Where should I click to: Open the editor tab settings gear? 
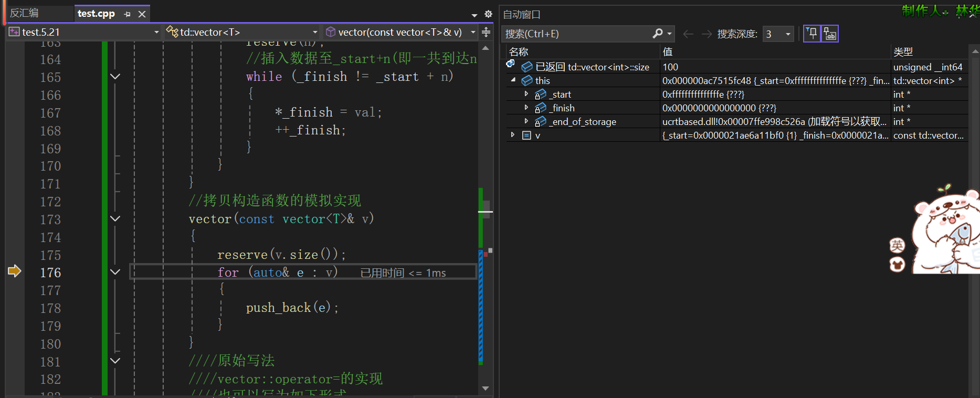pyautogui.click(x=488, y=14)
